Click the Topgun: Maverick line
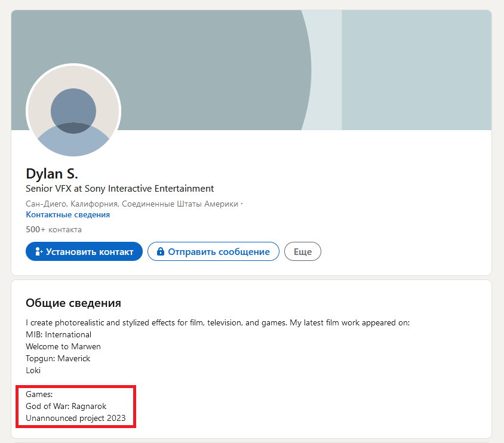The height and width of the screenshot is (443, 504). click(58, 358)
